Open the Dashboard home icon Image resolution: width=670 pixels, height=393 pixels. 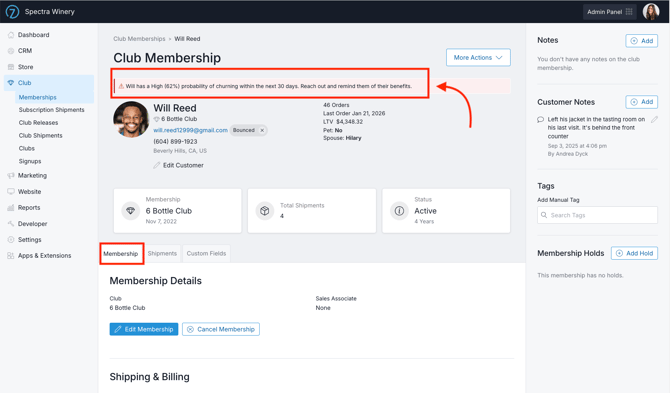(11, 35)
